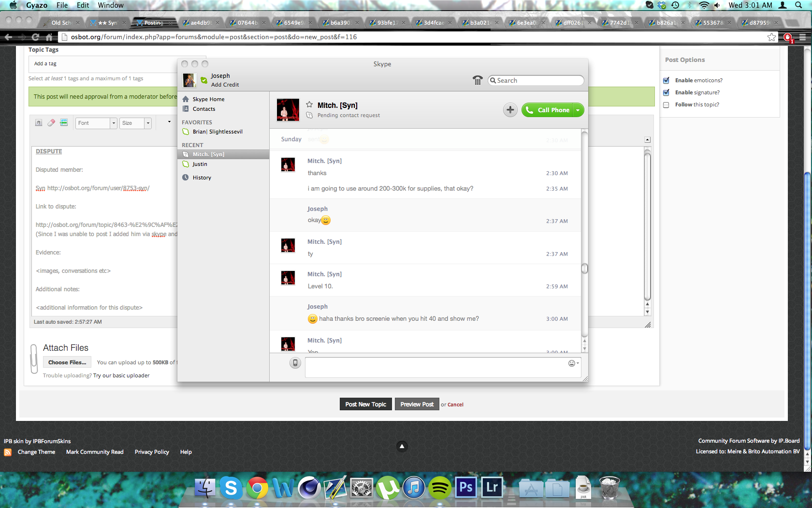Viewport: 812px width, 508px height.
Task: Click the browser home icon
Action: (49, 37)
